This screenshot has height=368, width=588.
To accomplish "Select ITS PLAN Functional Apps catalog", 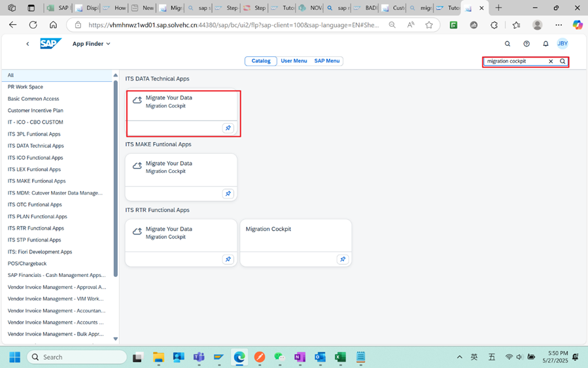I will point(58,217).
